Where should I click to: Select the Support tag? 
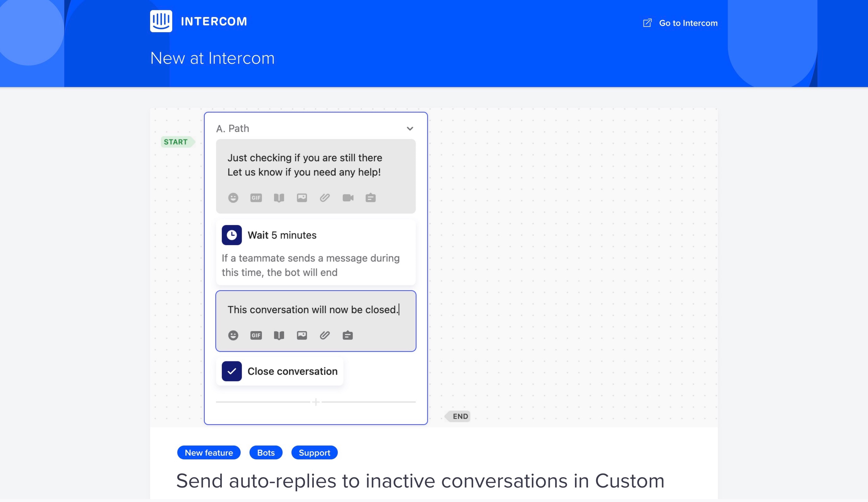(314, 452)
